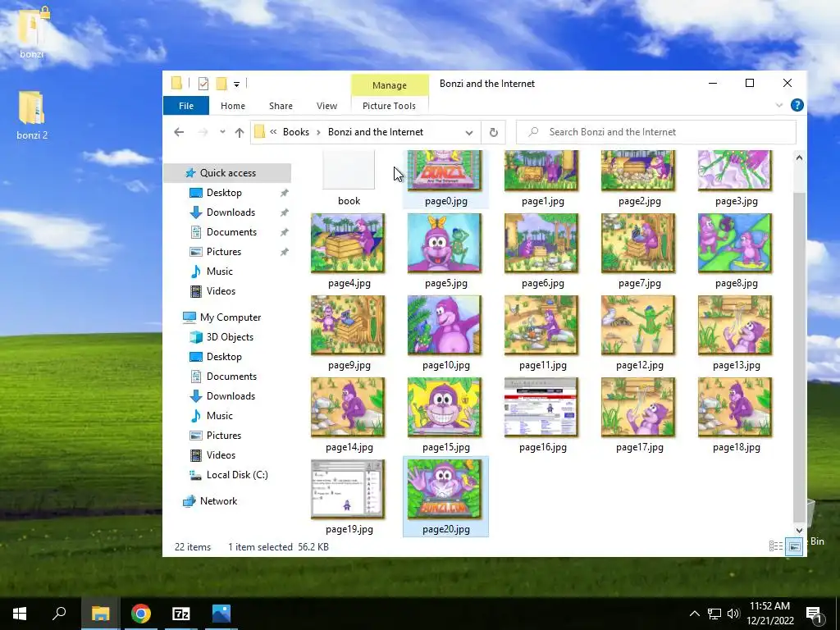Click Google Chrome on the taskbar
840x630 pixels.
point(141,614)
